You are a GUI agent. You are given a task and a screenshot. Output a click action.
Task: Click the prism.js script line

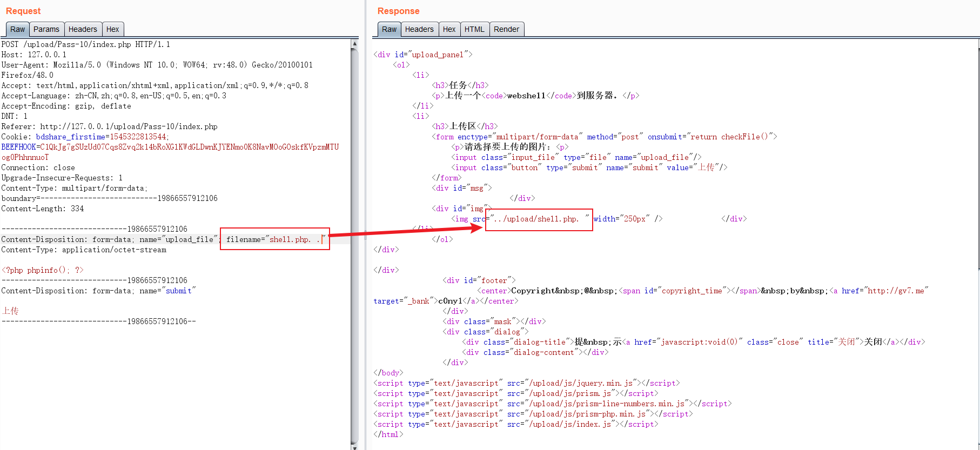tap(516, 393)
